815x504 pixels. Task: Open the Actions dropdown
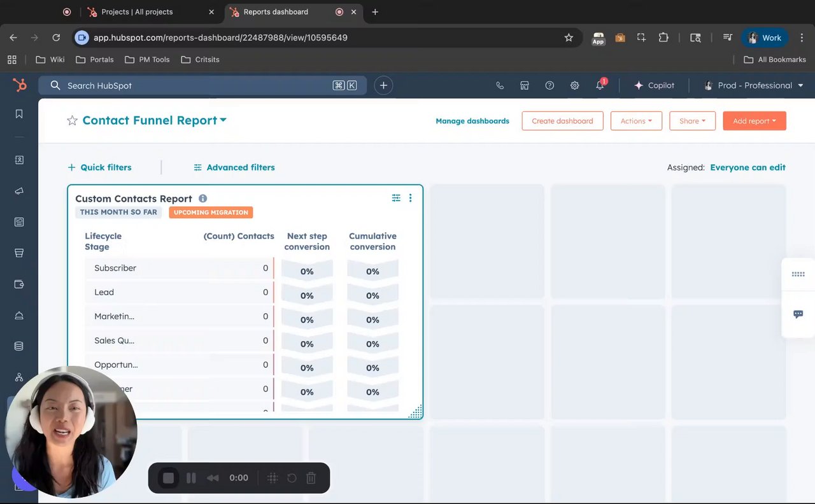pyautogui.click(x=636, y=121)
